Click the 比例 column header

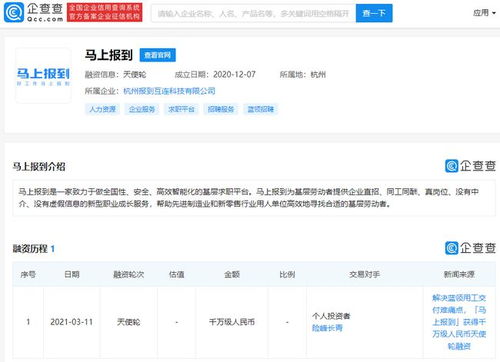287,274
